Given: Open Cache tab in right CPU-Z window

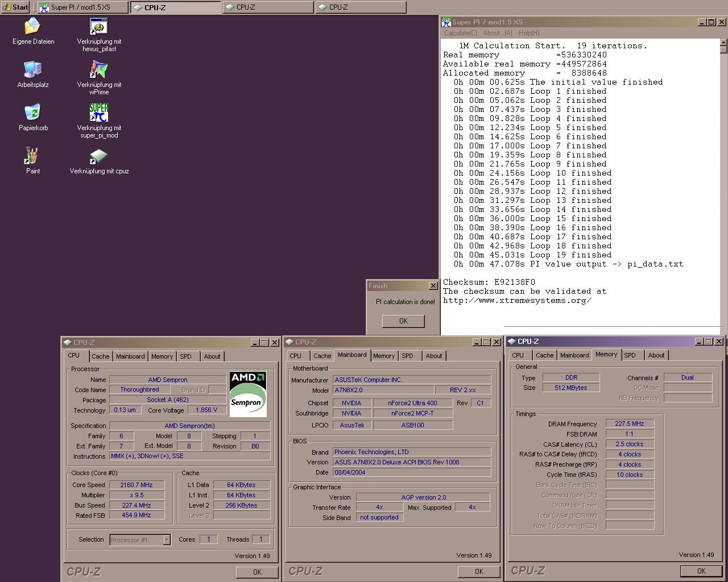Looking at the screenshot, I should pos(545,355).
